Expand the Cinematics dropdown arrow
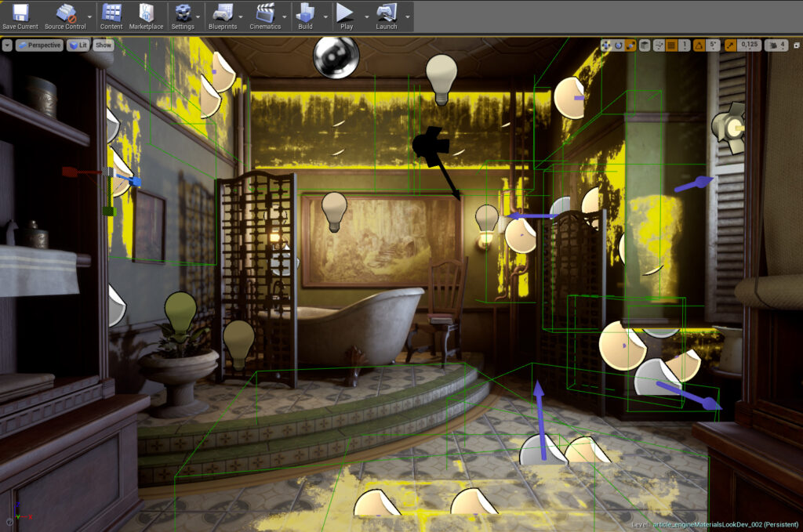The image size is (803, 532). click(285, 17)
